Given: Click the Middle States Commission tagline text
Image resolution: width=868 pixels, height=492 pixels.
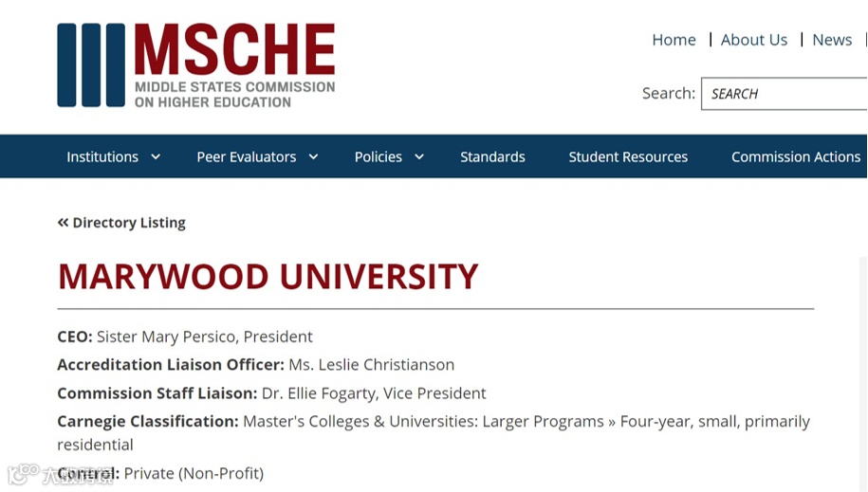Looking at the screenshot, I should coord(234,94).
